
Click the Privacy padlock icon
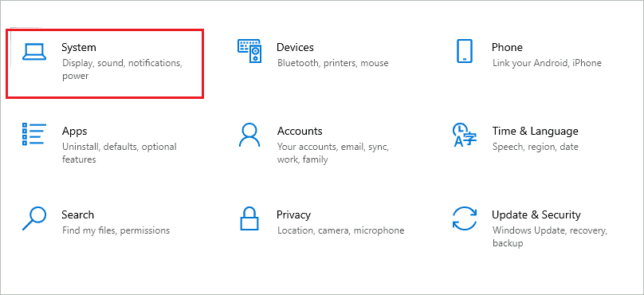[x=249, y=218]
